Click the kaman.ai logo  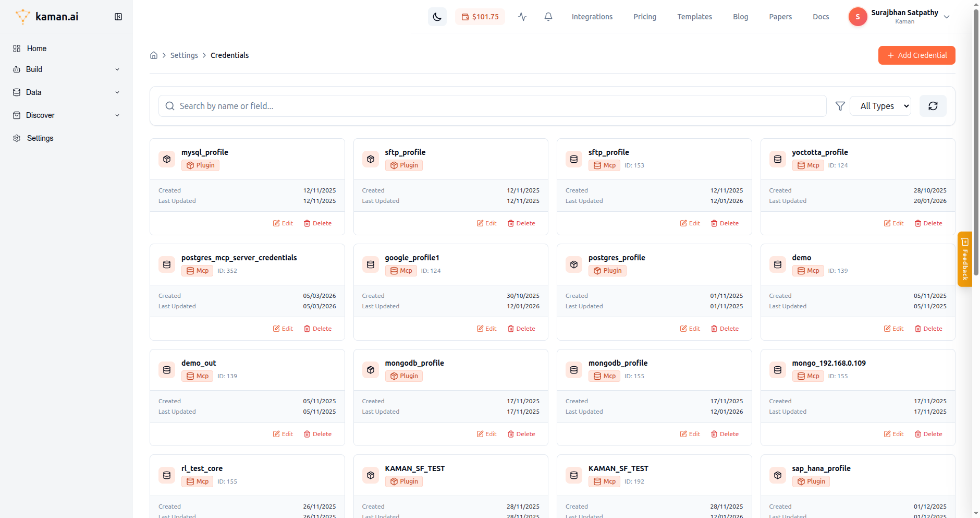point(47,17)
